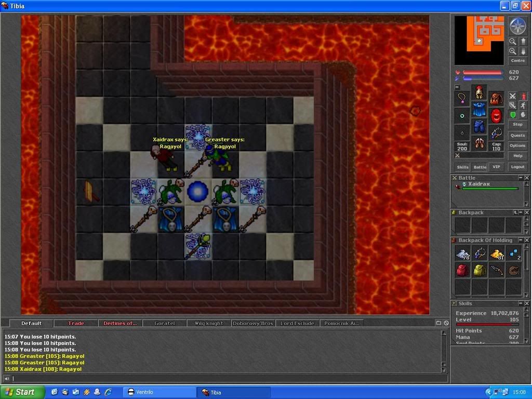Close the Battle panel
Screen dimensions: 532x399
[527, 178]
